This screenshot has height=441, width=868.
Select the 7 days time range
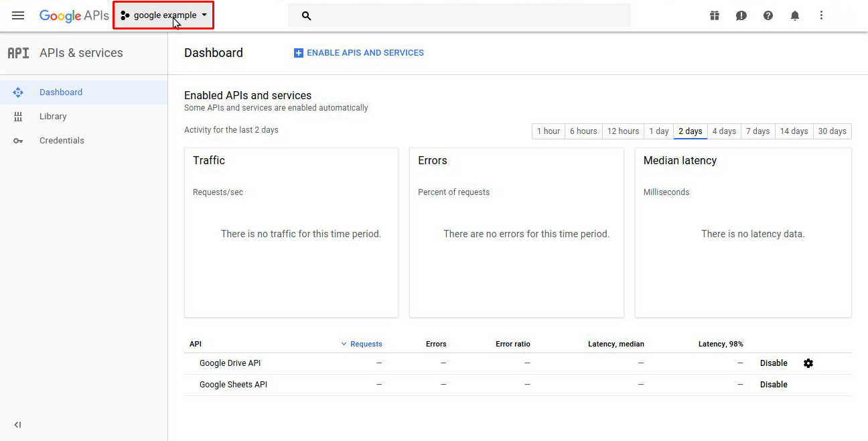point(758,131)
